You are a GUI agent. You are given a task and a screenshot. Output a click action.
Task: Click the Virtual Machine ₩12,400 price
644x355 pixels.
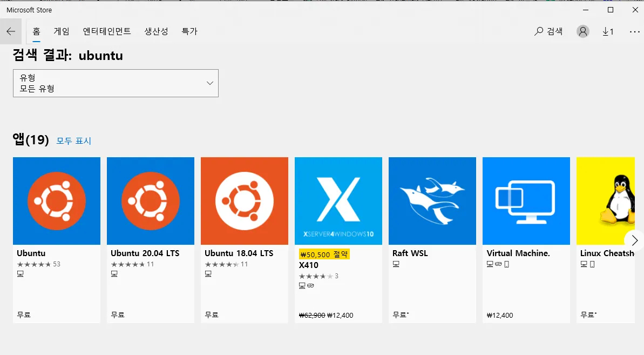[500, 315]
